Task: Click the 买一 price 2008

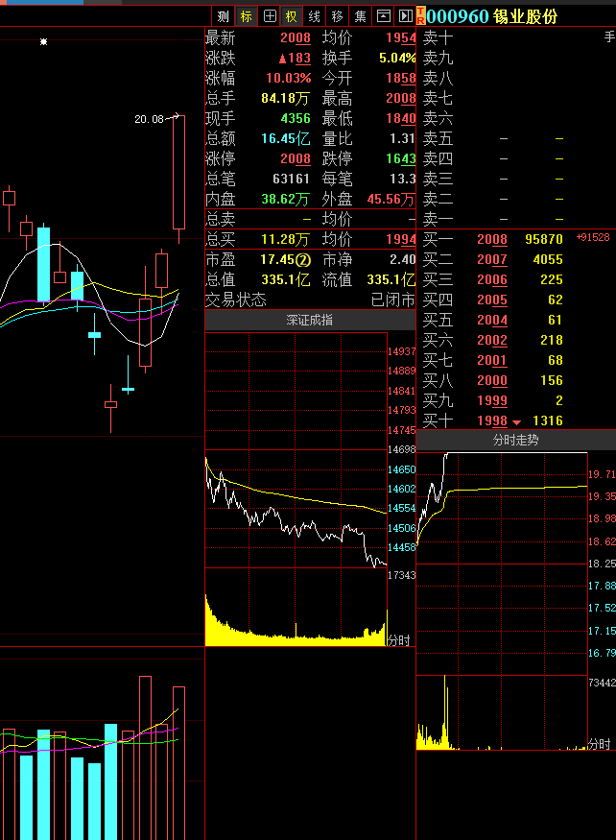Action: pyautogui.click(x=492, y=240)
